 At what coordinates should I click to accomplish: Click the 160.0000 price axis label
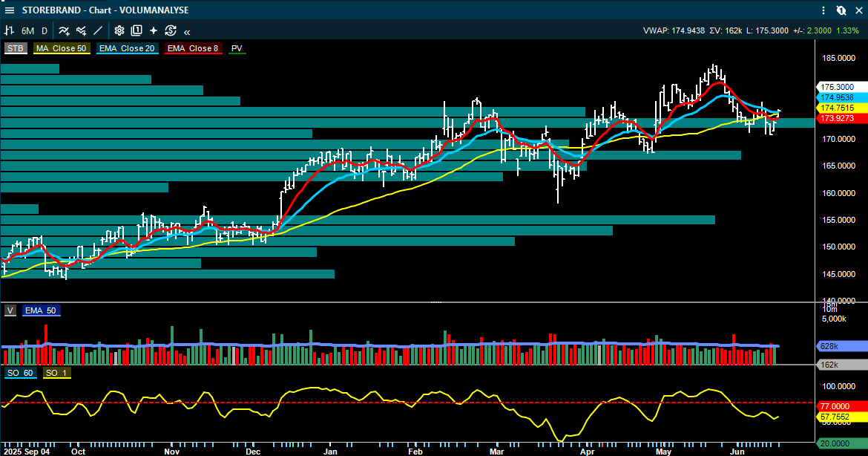838,193
